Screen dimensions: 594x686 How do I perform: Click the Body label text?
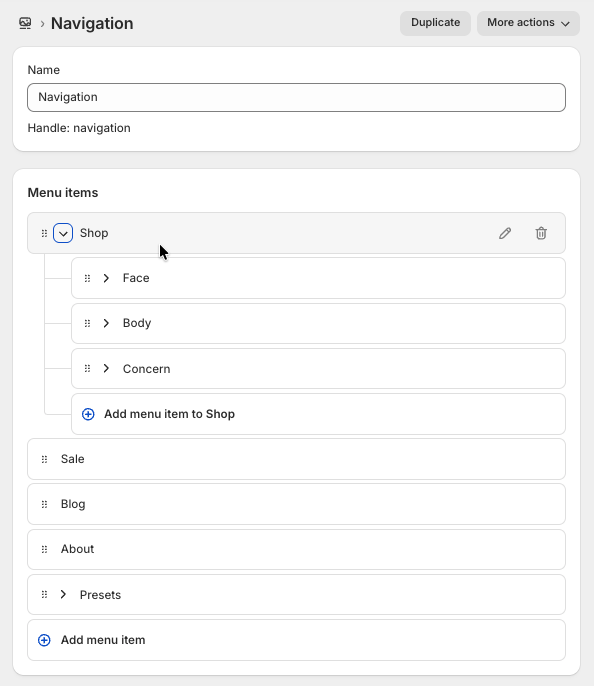(x=137, y=323)
